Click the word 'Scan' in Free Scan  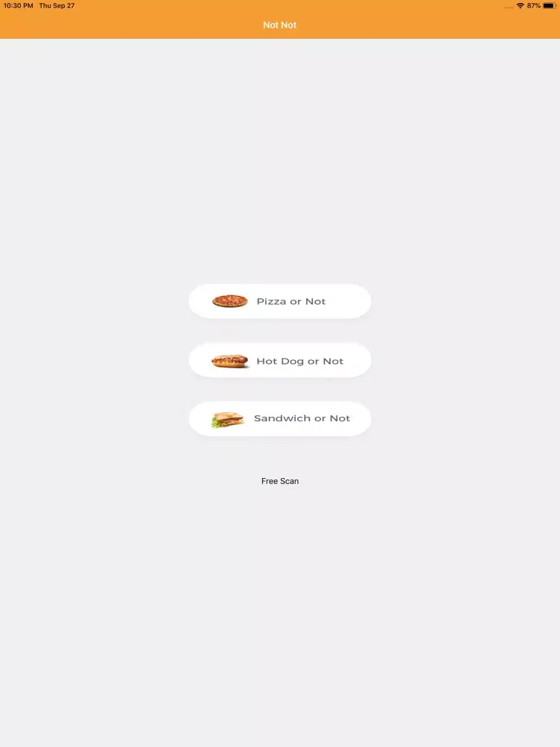[290, 481]
